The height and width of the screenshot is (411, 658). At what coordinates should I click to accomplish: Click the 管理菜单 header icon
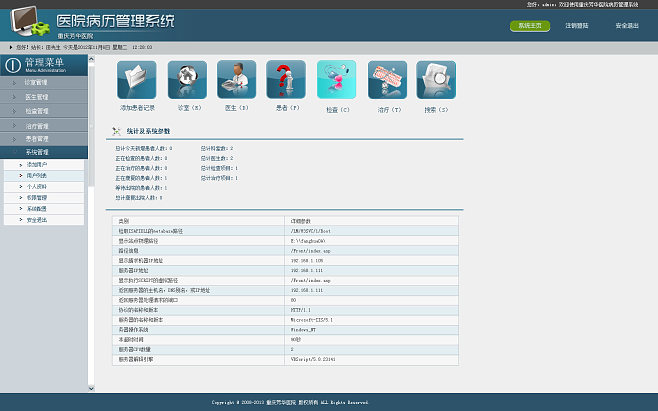coord(12,66)
